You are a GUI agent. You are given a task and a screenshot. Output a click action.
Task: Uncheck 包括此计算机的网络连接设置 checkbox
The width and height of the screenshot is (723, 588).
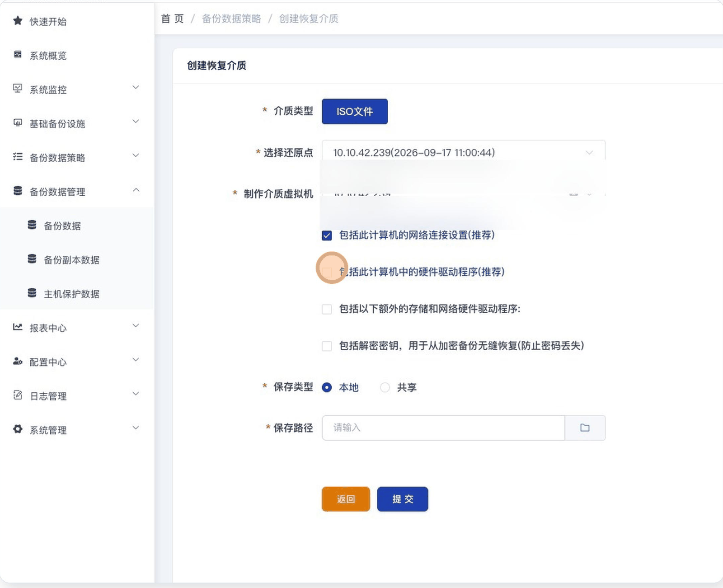click(327, 235)
